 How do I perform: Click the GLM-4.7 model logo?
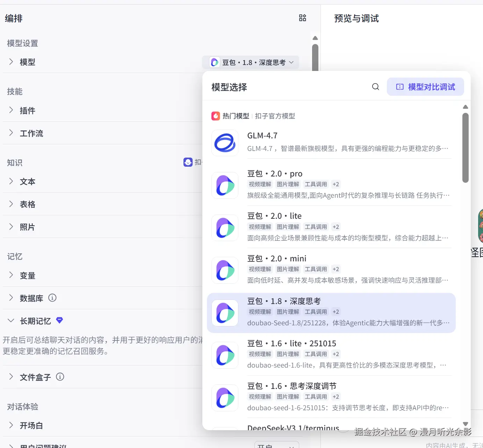[225, 143]
